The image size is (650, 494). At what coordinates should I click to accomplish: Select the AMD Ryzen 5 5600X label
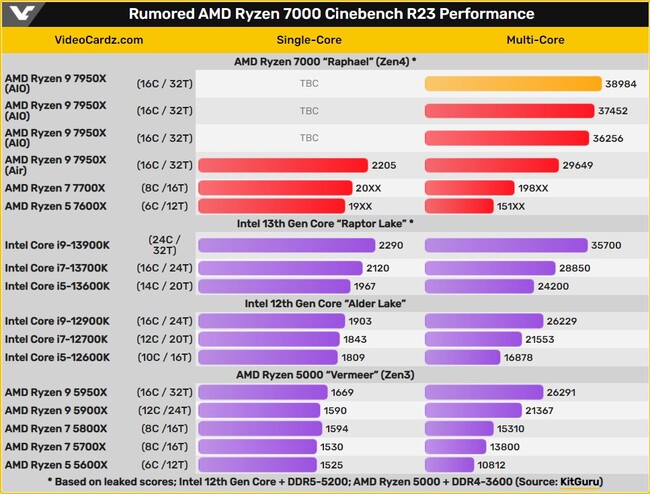pyautogui.click(x=56, y=465)
